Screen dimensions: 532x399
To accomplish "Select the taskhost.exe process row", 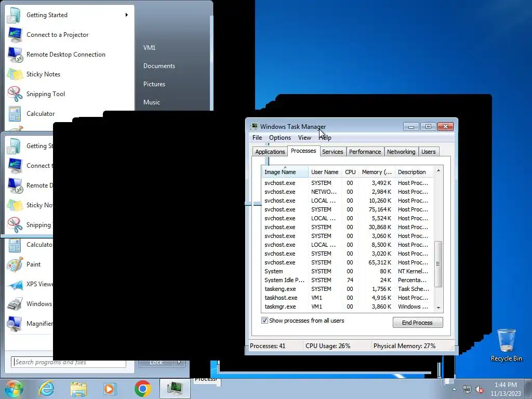I will pyautogui.click(x=348, y=298).
